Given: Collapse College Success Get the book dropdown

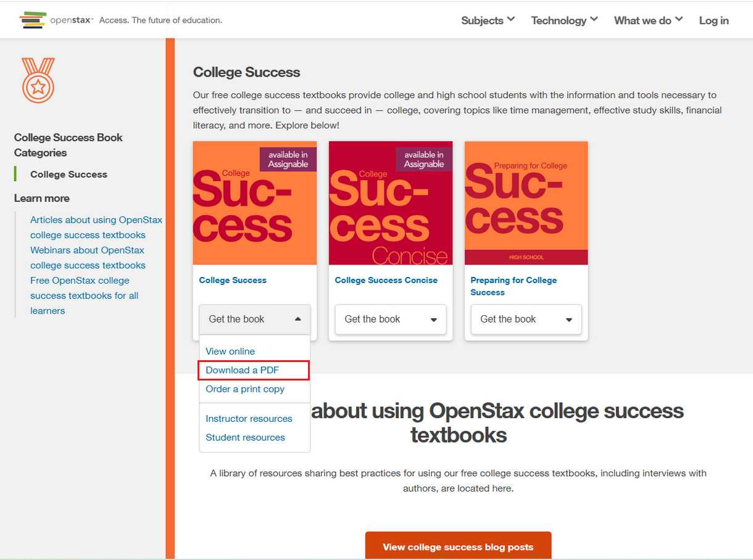Looking at the screenshot, I should [x=255, y=319].
